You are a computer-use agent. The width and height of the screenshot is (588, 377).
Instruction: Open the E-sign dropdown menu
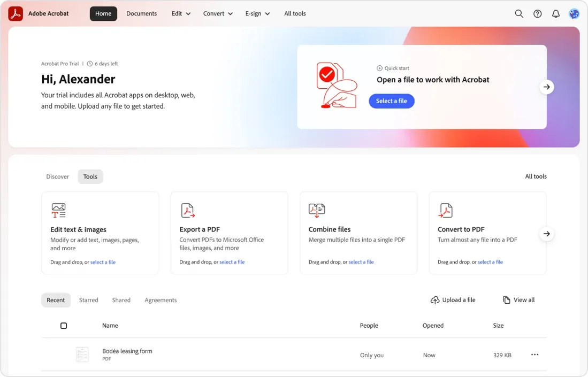click(257, 13)
